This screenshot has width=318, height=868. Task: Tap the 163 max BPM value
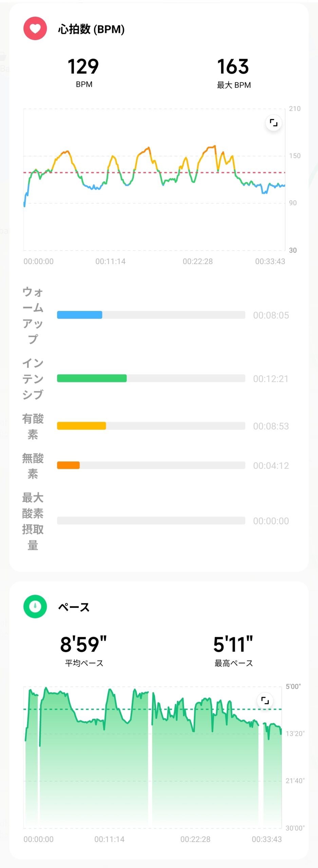[x=233, y=66]
